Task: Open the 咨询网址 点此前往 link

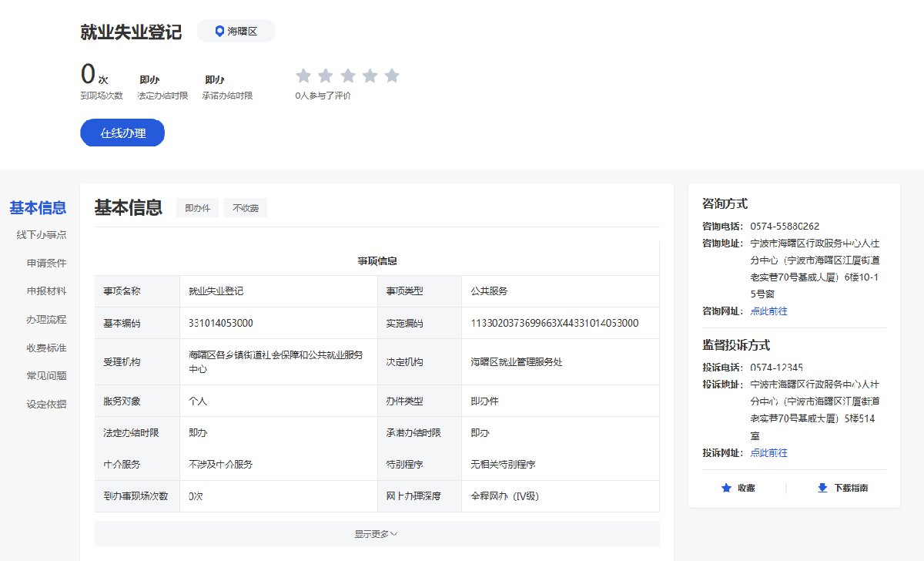Action: tap(768, 311)
